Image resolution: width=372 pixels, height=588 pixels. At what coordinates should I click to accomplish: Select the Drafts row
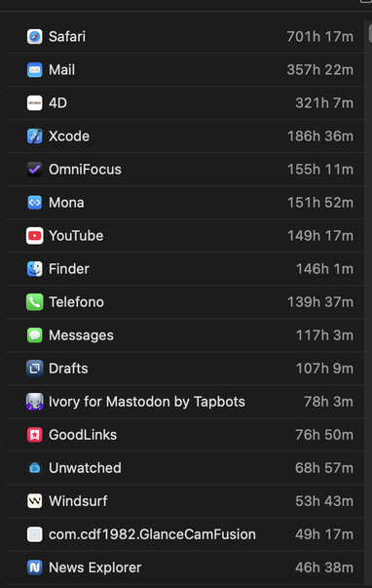click(185, 369)
